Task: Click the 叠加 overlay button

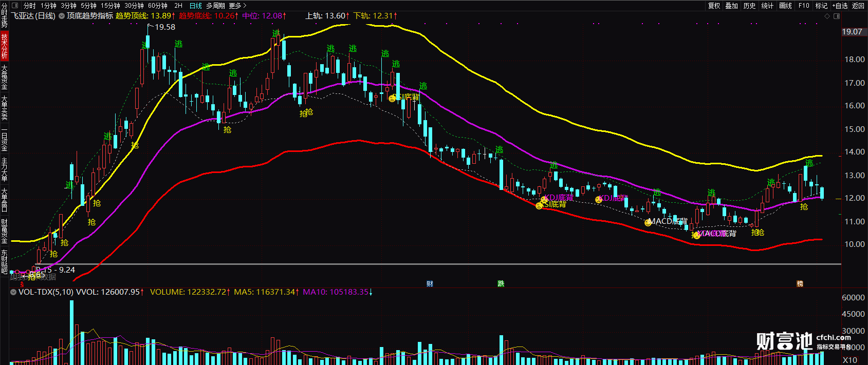Action: 732,6
